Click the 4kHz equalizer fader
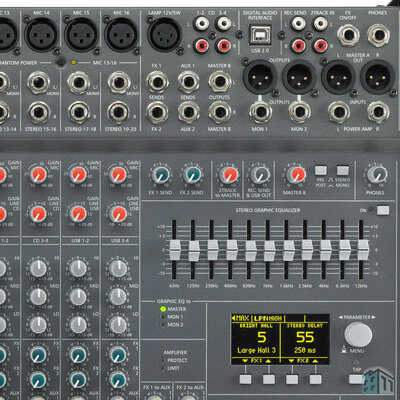Viewport: 400px width, 400px height. click(x=326, y=250)
